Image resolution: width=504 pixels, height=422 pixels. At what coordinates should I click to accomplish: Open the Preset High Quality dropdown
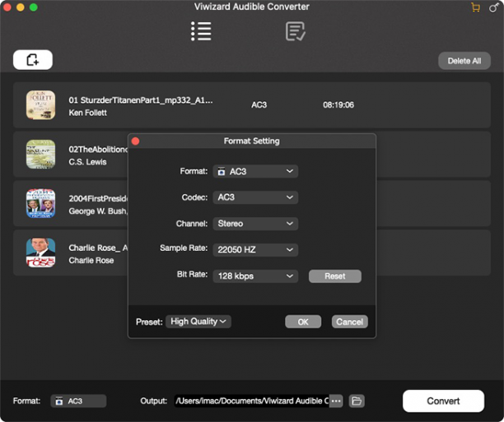pos(198,322)
